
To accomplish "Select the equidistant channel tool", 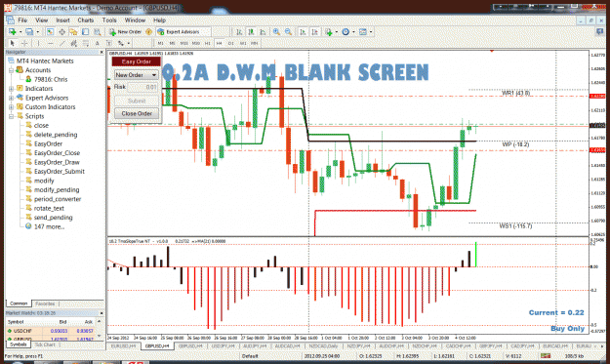I will [x=73, y=43].
